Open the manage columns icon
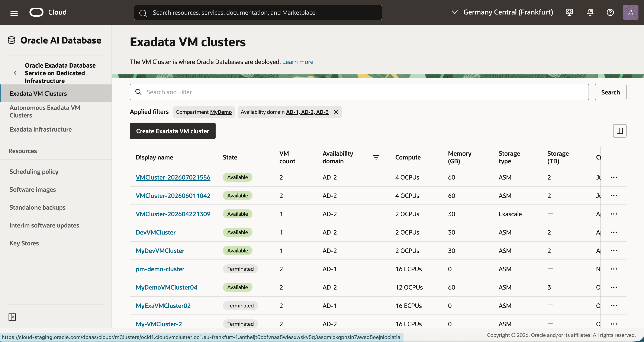The width and height of the screenshot is (644, 342). pos(619,131)
